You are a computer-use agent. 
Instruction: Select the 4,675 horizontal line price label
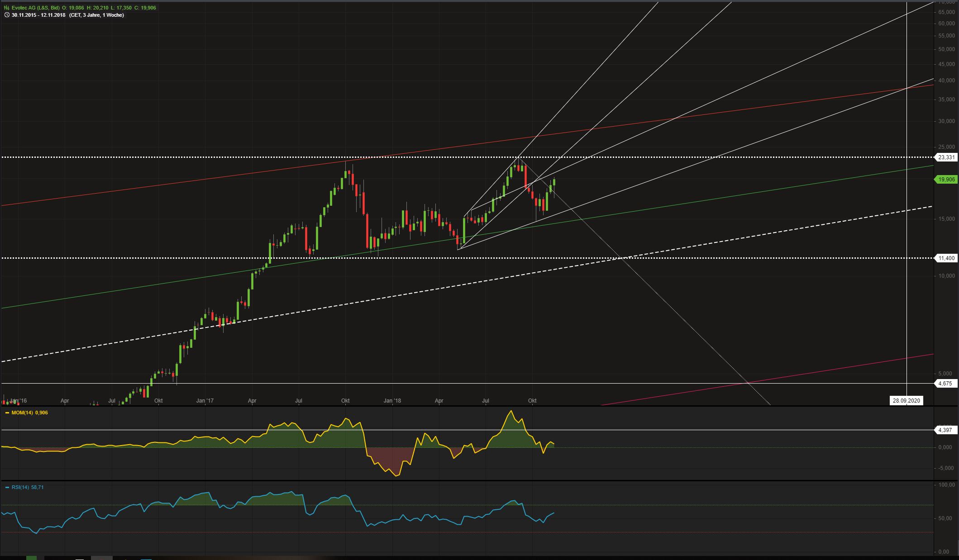tap(945, 384)
